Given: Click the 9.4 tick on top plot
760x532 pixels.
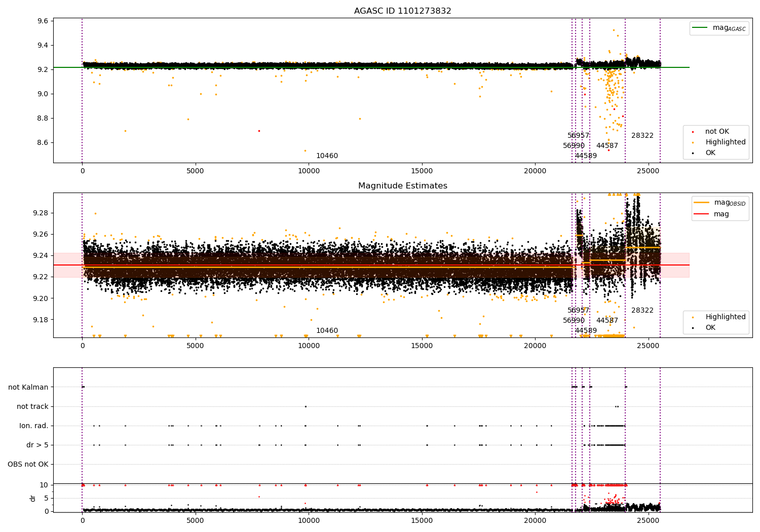Looking at the screenshot, I should click(x=43, y=46).
